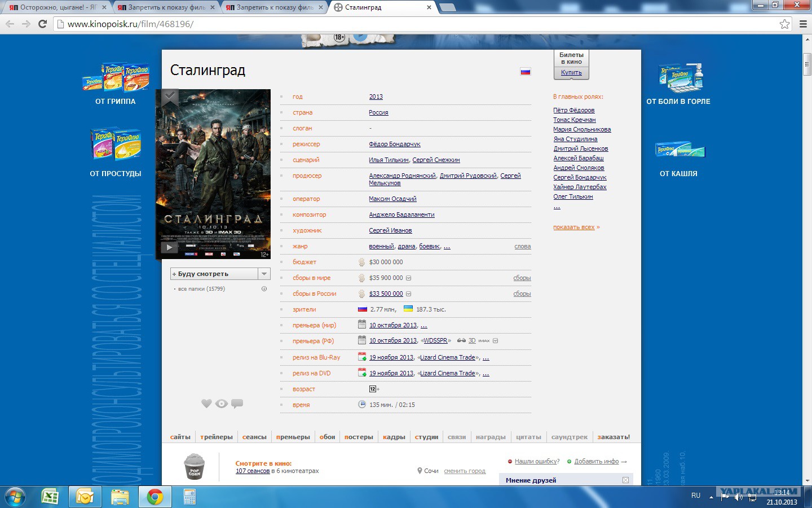Click Blu-Ray release calendar icon
This screenshot has height=508, width=812.
pyautogui.click(x=363, y=357)
